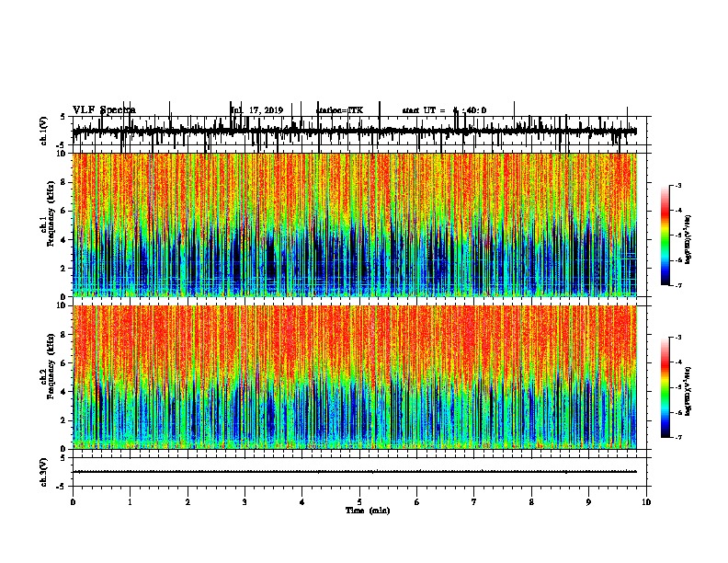This screenshot has height=563, width=728.
Task: Click the ch.2 spectrogram plot area
Action: click(x=355, y=377)
